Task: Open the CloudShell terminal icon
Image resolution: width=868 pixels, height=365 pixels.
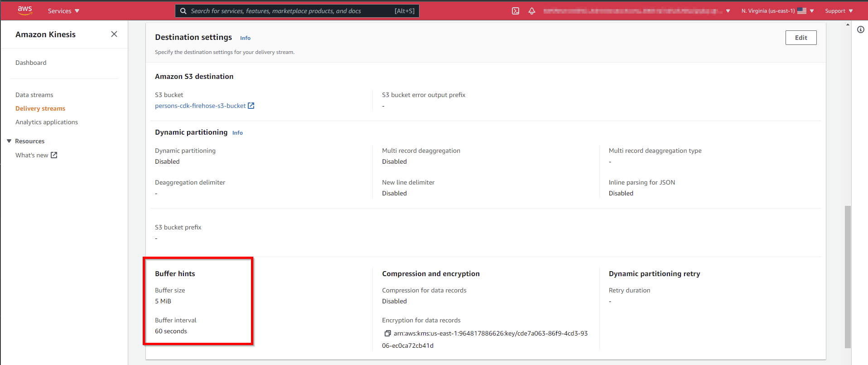Action: (x=515, y=11)
